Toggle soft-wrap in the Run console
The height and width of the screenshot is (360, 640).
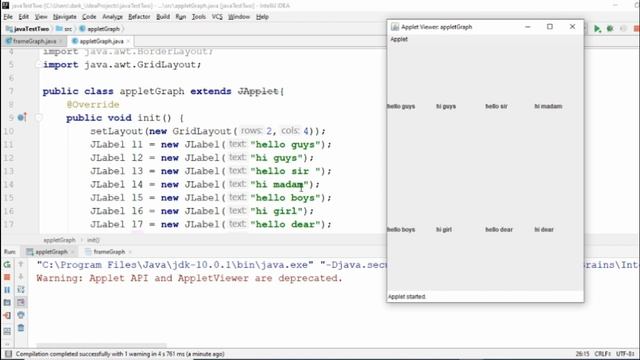[x=21, y=290]
